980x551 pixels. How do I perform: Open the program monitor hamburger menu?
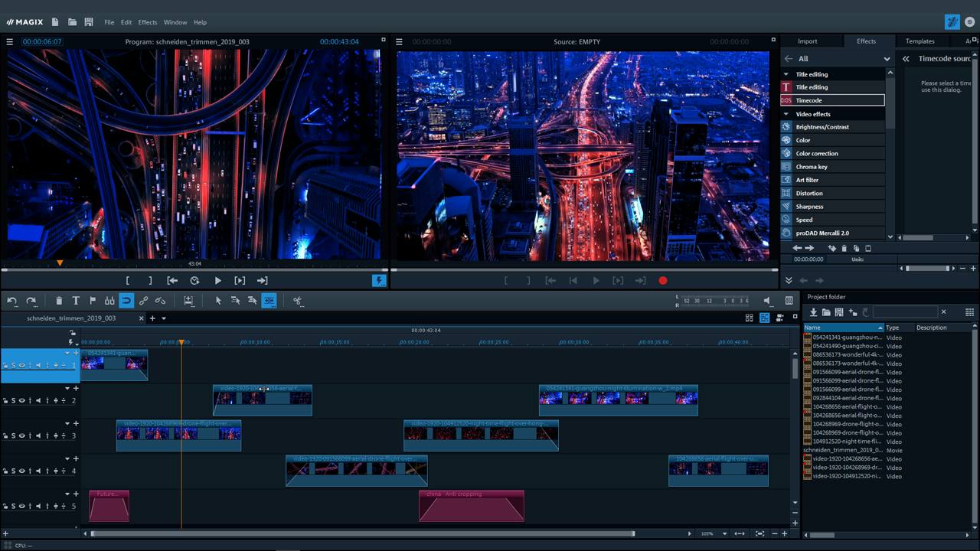[10, 42]
